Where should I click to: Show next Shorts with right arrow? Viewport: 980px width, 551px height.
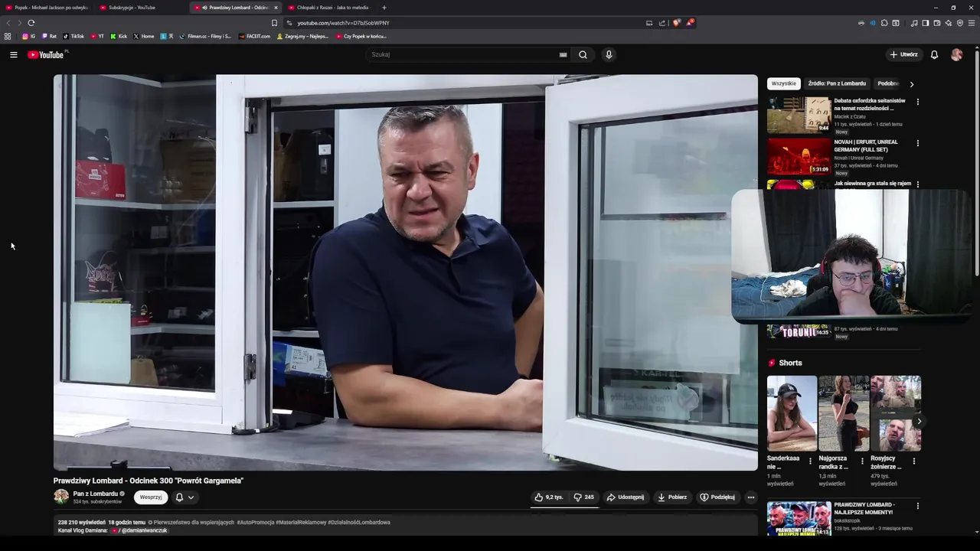(919, 422)
